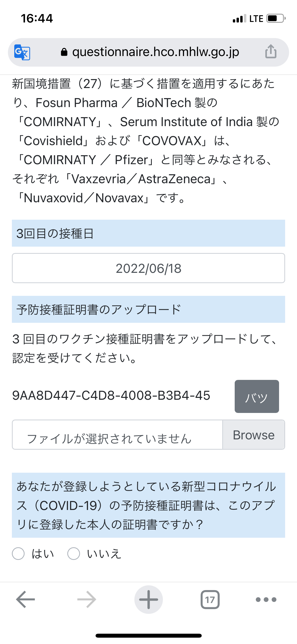Tap the battery indicator in status bar

[x=276, y=19]
